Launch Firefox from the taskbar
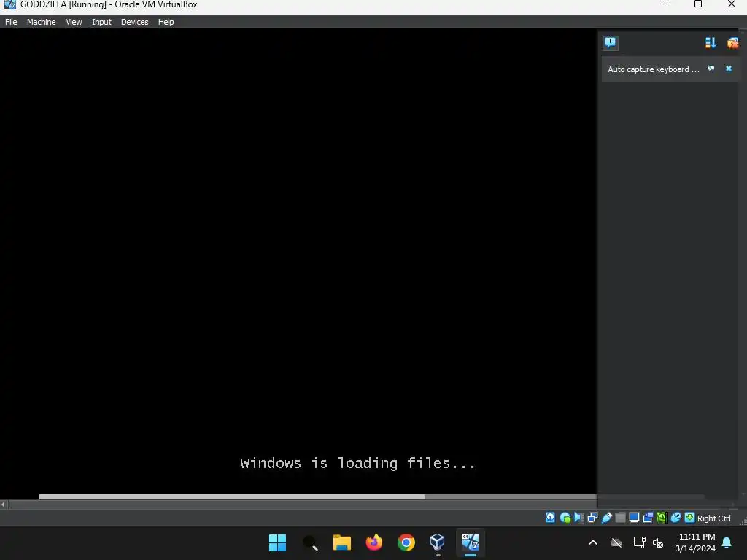 [374, 542]
